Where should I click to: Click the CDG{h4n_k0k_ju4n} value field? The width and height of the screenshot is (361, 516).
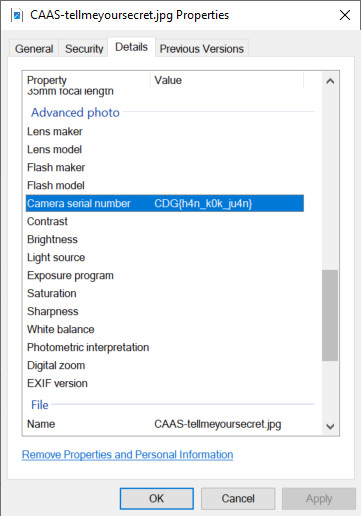pyautogui.click(x=203, y=203)
